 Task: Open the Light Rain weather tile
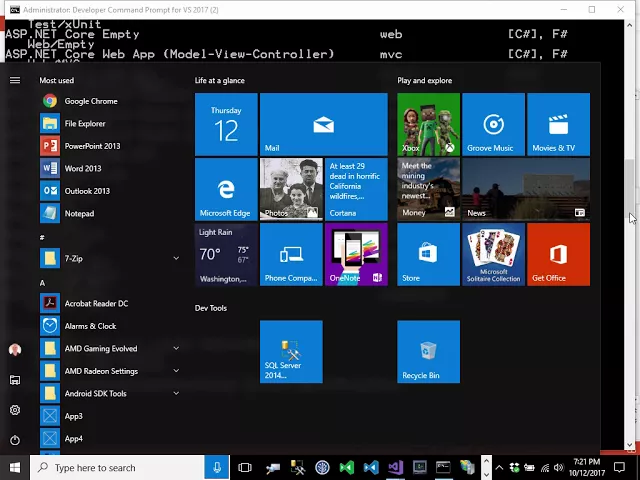(x=226, y=254)
